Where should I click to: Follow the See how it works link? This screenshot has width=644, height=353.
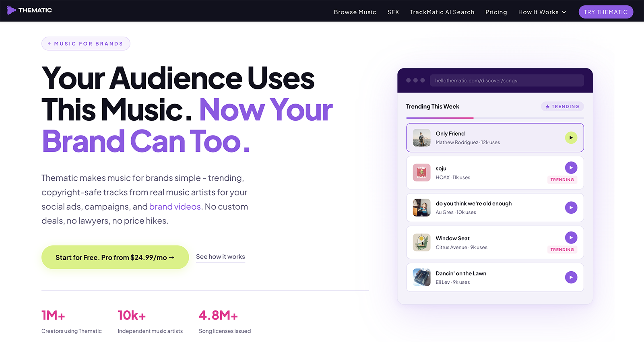(221, 257)
